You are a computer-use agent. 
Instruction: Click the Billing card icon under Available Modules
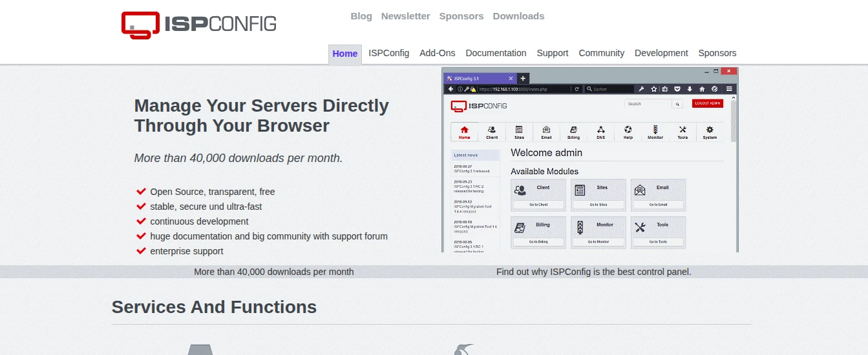coord(520,227)
